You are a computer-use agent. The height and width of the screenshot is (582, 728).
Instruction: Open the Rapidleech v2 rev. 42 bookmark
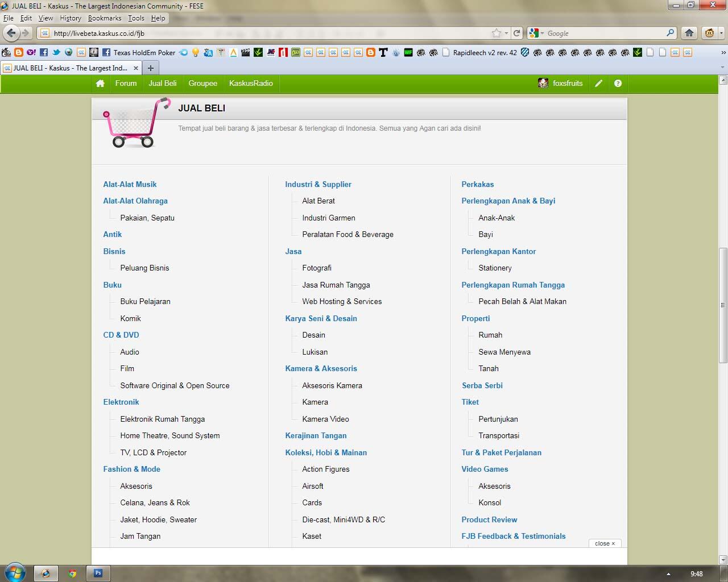(x=479, y=52)
